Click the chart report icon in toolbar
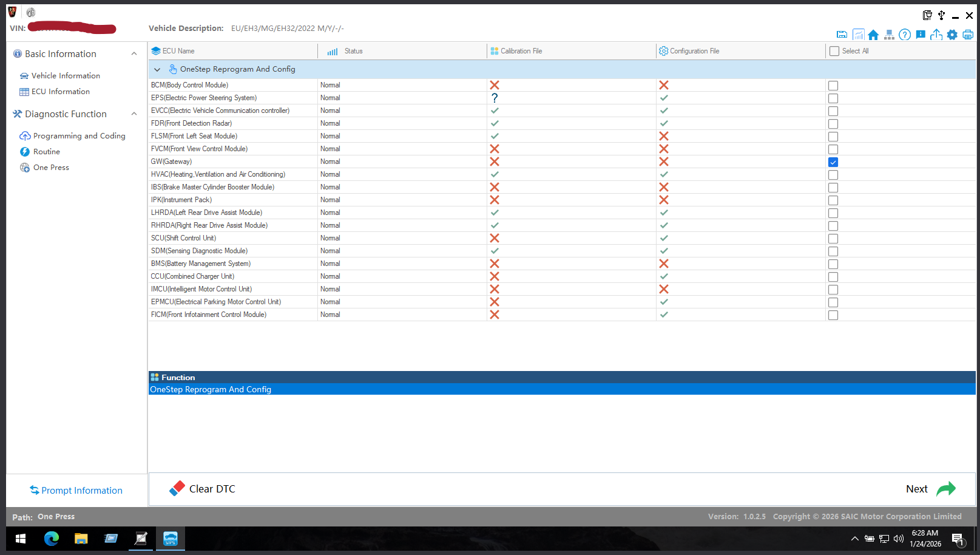980x555 pixels. (858, 35)
